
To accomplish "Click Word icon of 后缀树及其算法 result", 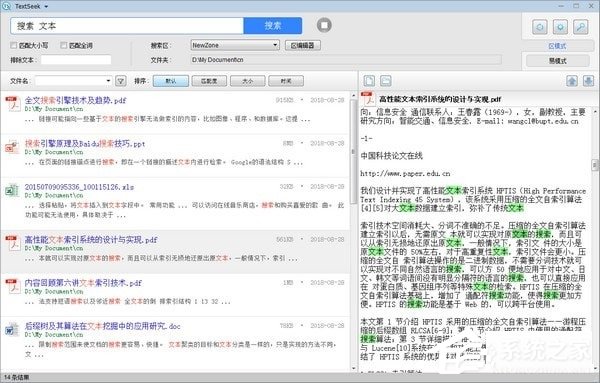I will pyautogui.click(x=12, y=330).
